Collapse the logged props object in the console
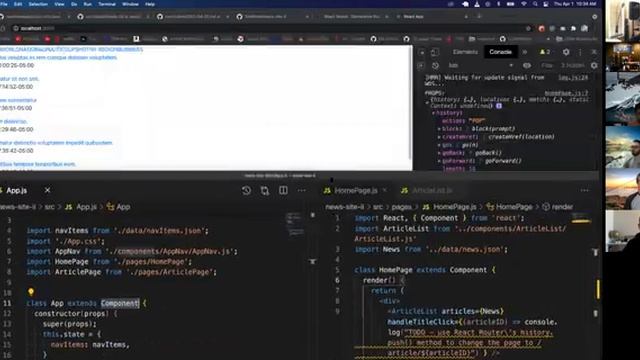This screenshot has width=640, height=360. pyautogui.click(x=427, y=102)
